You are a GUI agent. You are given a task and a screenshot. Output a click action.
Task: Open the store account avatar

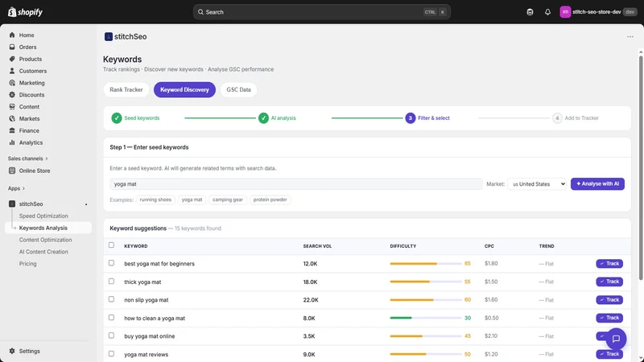click(565, 12)
